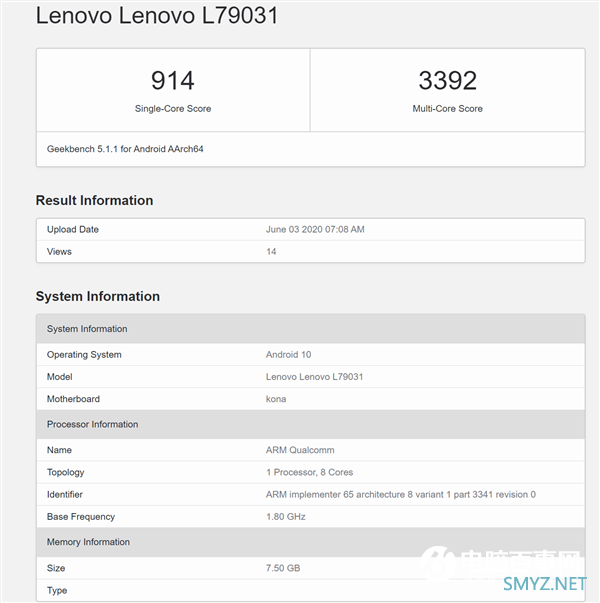
Task: Select the single-core score 914
Action: [x=173, y=81]
